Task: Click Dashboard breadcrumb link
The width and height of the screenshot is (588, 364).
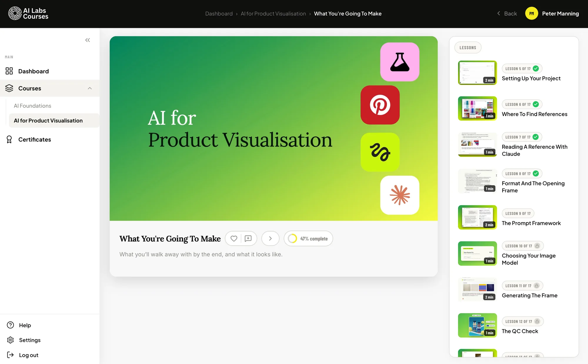Action: tap(219, 14)
